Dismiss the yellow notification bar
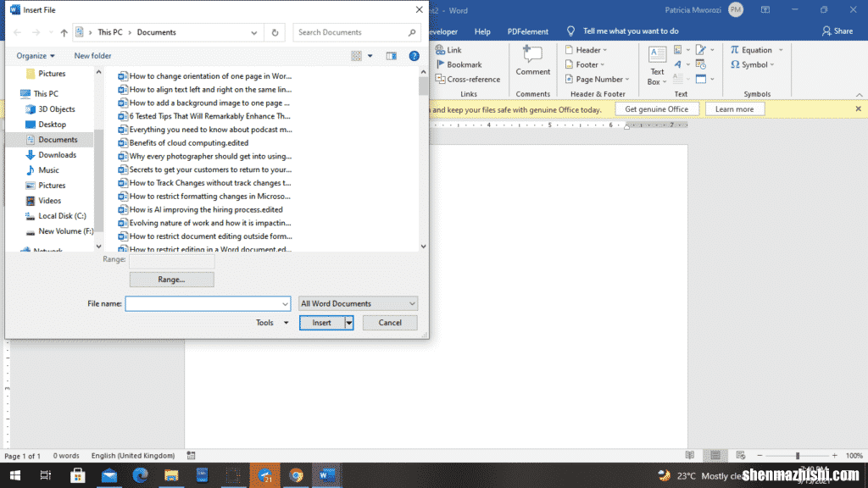 pos(858,109)
